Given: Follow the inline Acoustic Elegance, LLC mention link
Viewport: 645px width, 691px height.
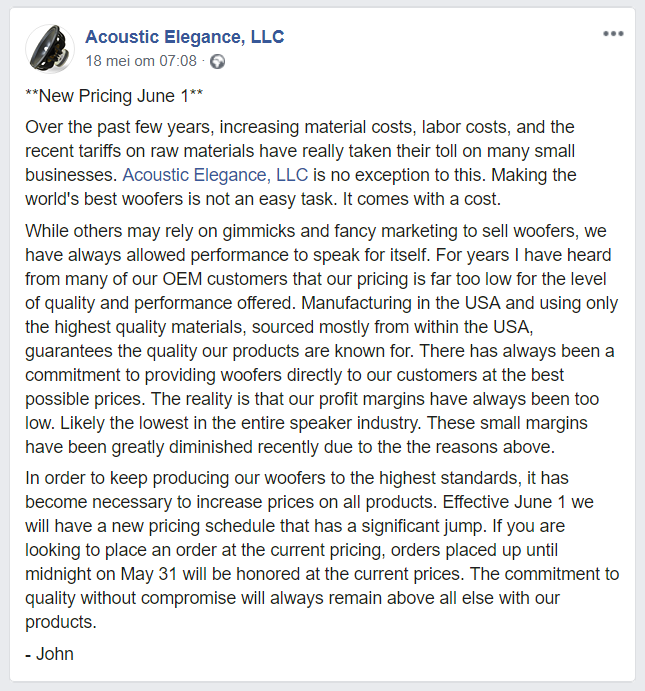Looking at the screenshot, I should pos(215,175).
